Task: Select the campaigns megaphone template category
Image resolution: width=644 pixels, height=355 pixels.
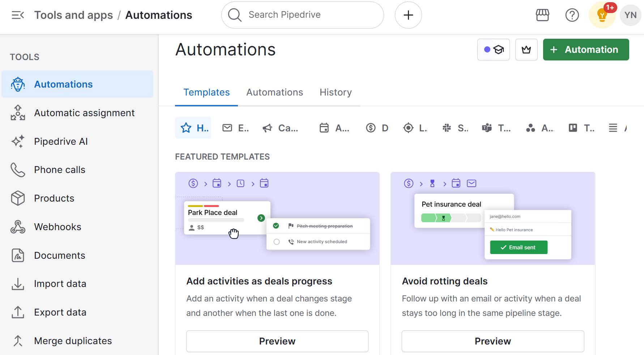Action: (x=281, y=128)
